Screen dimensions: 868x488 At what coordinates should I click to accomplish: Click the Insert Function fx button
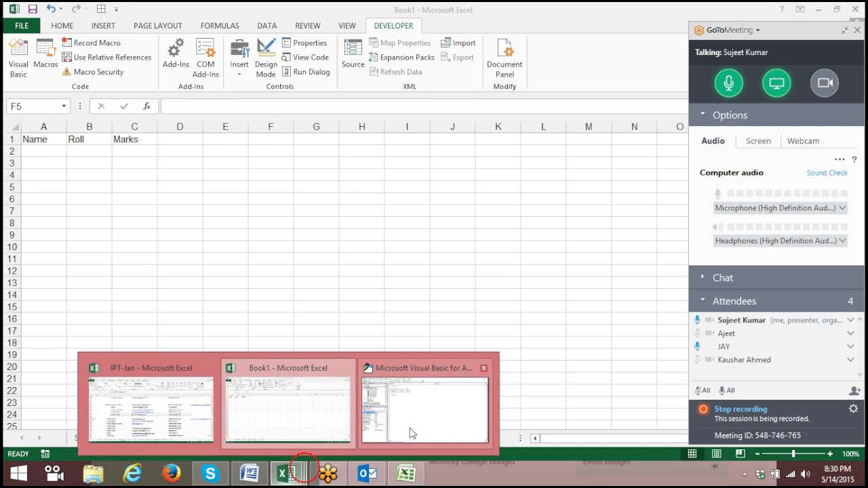(x=146, y=106)
